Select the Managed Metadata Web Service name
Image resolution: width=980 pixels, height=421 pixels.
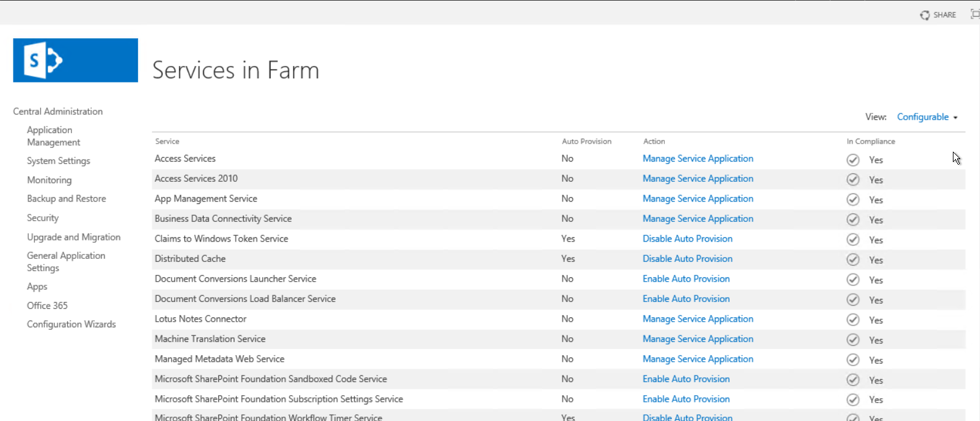[x=220, y=359]
